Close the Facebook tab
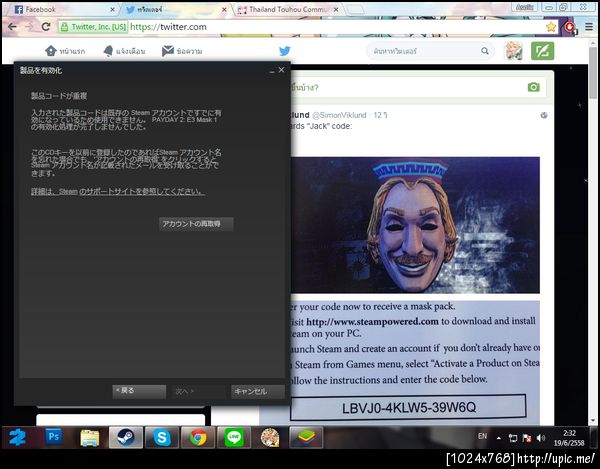600x469 pixels. point(112,10)
